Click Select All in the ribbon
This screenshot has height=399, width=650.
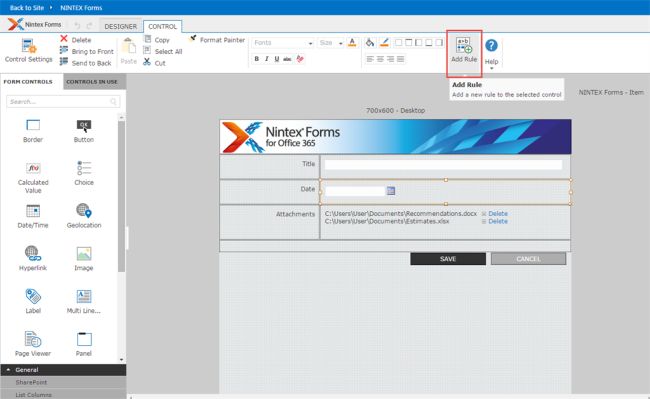click(x=163, y=51)
